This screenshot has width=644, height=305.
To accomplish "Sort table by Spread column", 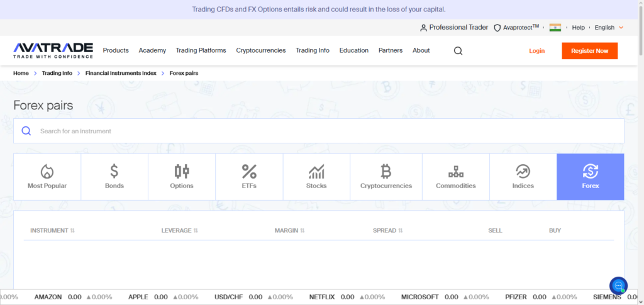I will click(x=387, y=231).
